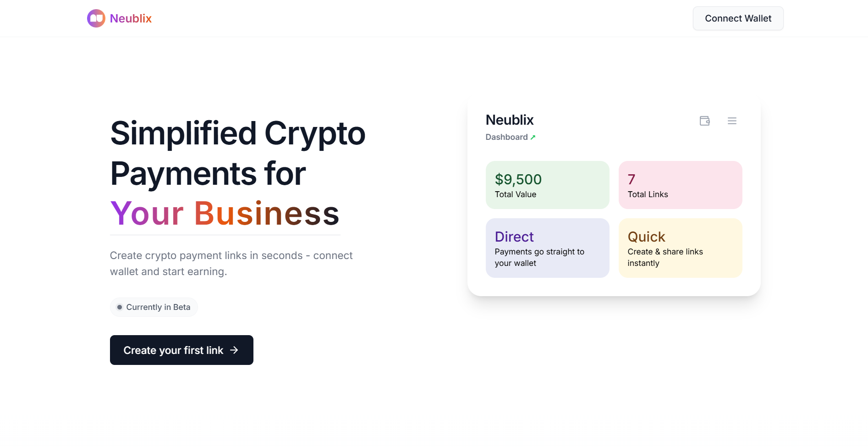Click the Neublix circular logo icon
Image resolution: width=868 pixels, height=447 pixels.
pyautogui.click(x=96, y=18)
